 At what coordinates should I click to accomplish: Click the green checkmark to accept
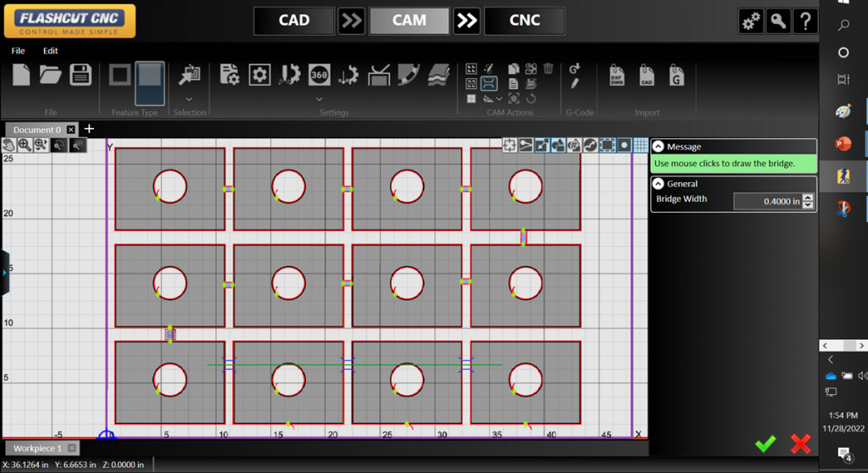[x=765, y=442]
